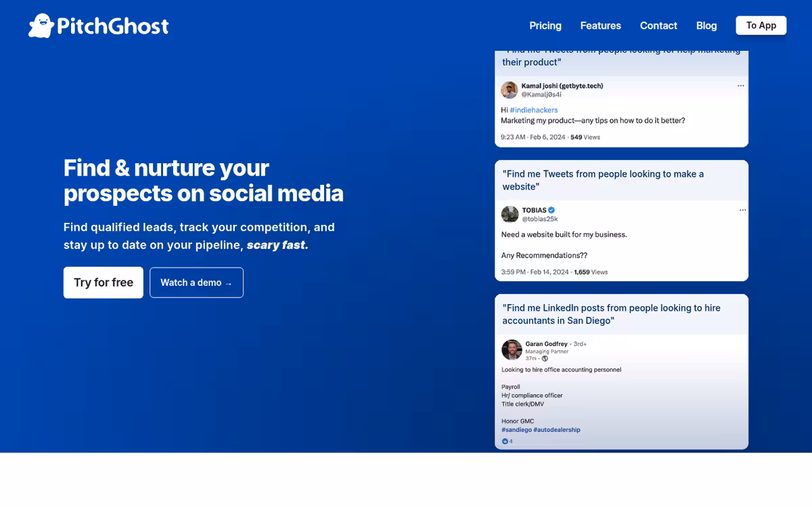This screenshot has height=508, width=812.
Task: Click Watch a demo button
Action: pyautogui.click(x=196, y=282)
